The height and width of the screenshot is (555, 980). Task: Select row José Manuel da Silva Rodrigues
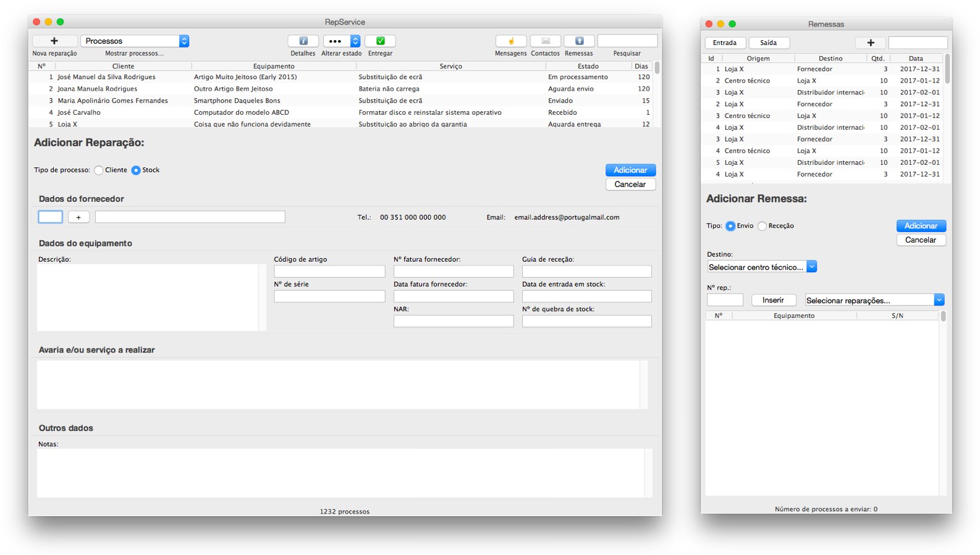(341, 77)
